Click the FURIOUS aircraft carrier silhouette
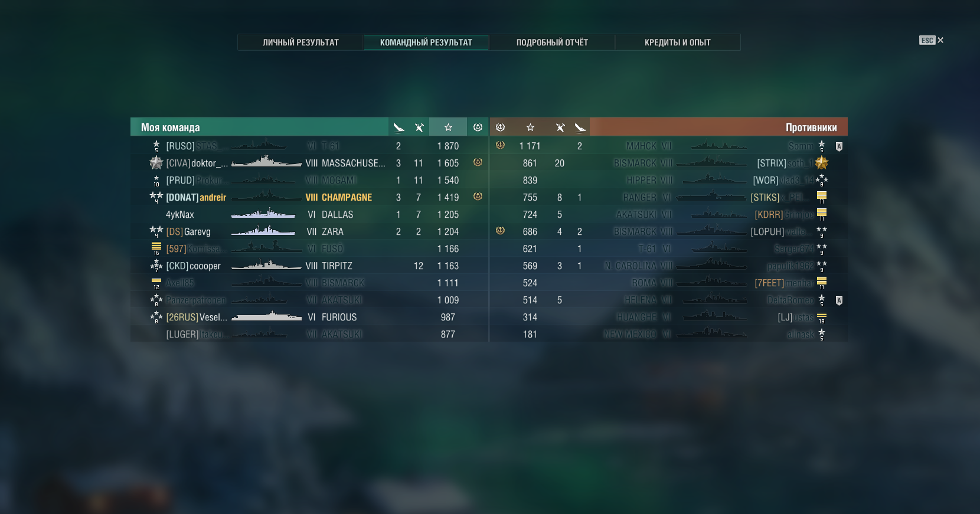The width and height of the screenshot is (980, 514). point(267,317)
